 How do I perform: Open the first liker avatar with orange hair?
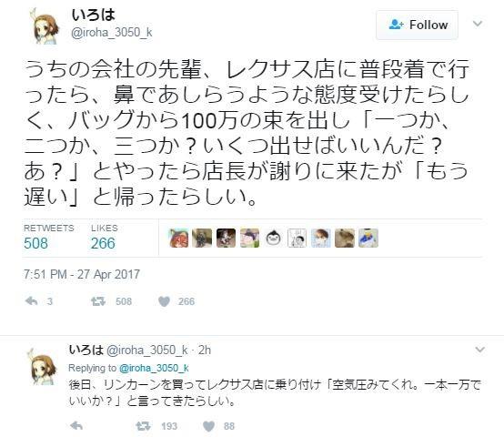[178, 239]
